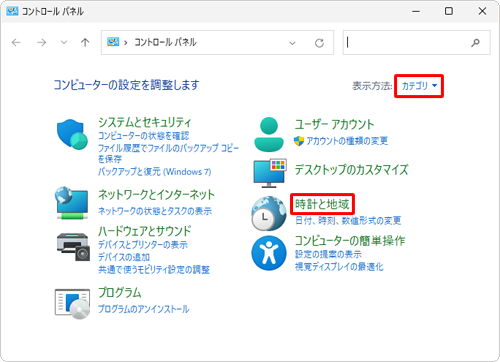This screenshot has height=362, width=500.
Task: Minimize the Control Panel window
Action: tap(416, 11)
